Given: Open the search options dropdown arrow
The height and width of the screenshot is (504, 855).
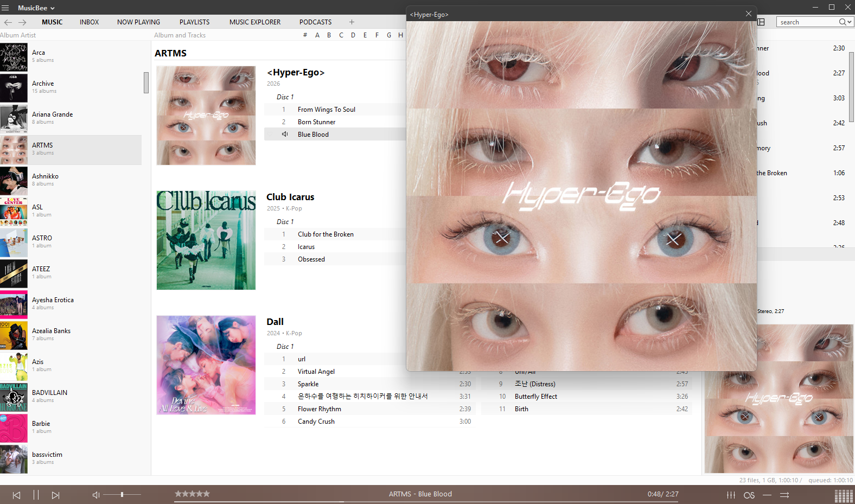Looking at the screenshot, I should (850, 22).
